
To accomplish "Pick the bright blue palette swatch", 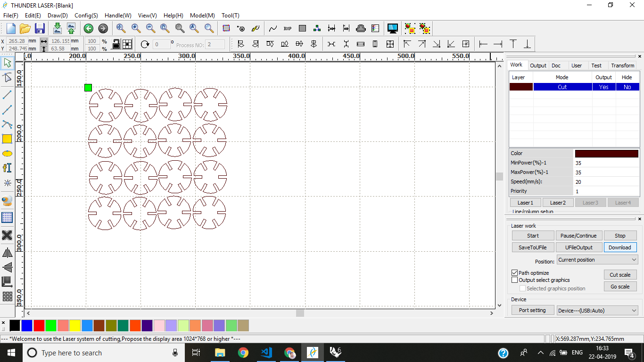I will tap(27, 325).
